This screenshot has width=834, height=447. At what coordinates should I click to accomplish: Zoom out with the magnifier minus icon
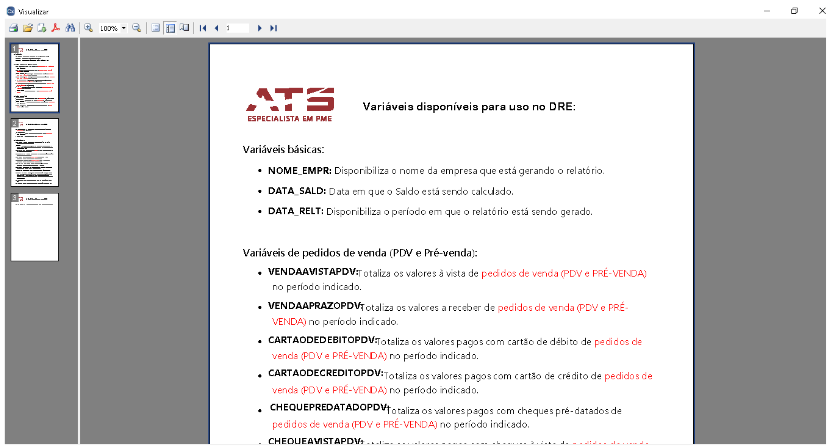click(137, 28)
